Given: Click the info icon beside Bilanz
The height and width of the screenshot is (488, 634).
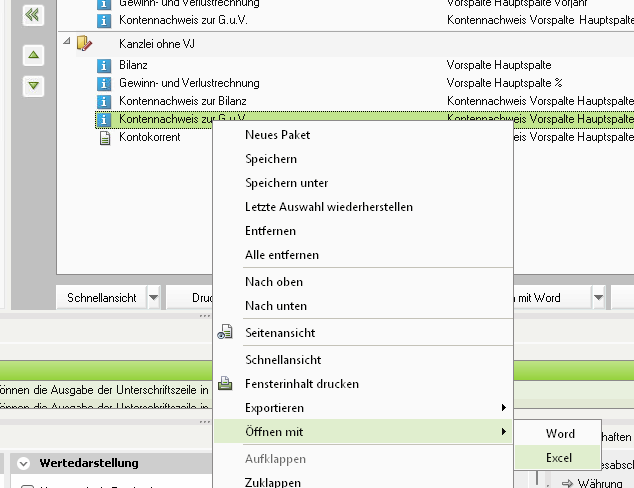Looking at the screenshot, I should [x=104, y=65].
